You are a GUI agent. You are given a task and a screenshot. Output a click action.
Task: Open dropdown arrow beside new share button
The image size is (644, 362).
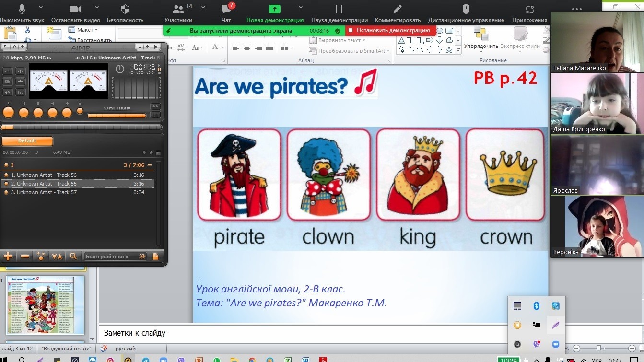coord(301,7)
